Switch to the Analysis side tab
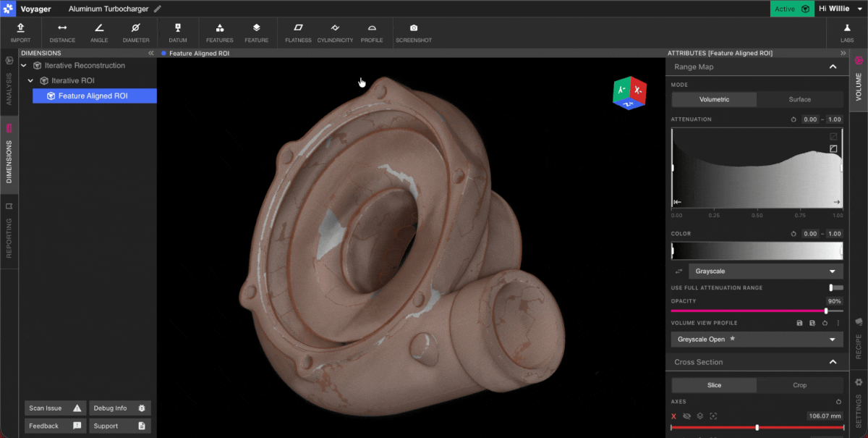The image size is (868, 438). coord(9,82)
